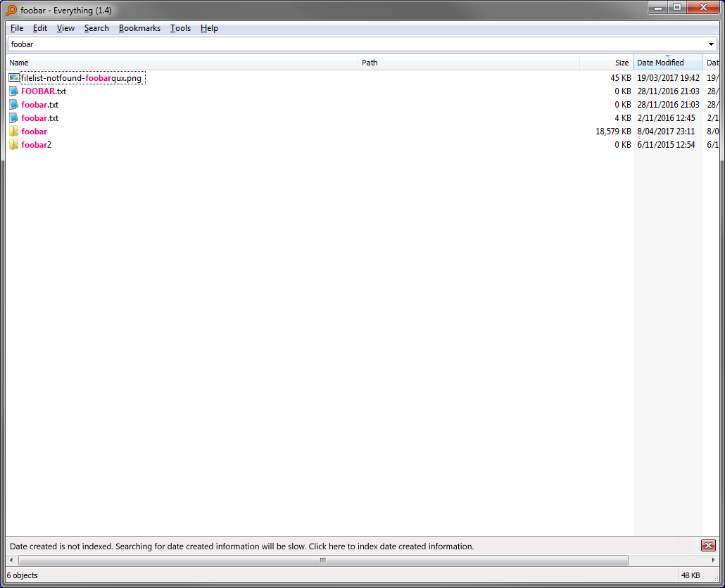The height and width of the screenshot is (588, 725).
Task: Toggle sort order on Date Modified column
Action: coord(667,62)
